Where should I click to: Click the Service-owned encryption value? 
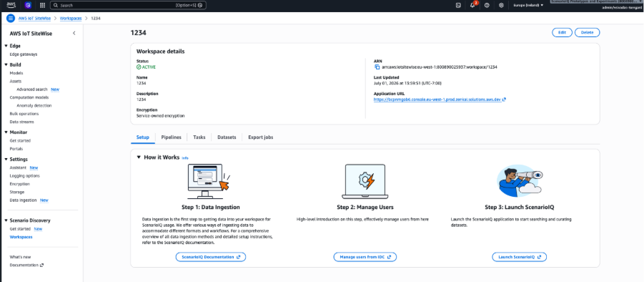tap(161, 116)
